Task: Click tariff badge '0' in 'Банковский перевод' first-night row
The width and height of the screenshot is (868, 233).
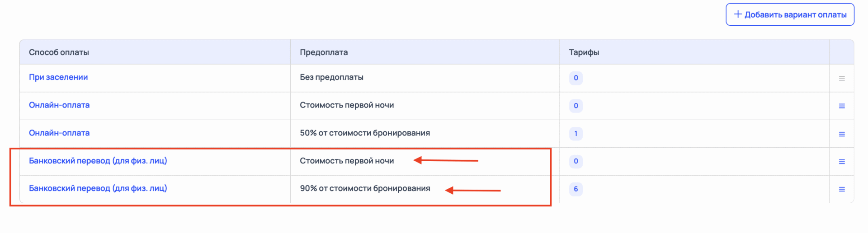Action: [576, 161]
